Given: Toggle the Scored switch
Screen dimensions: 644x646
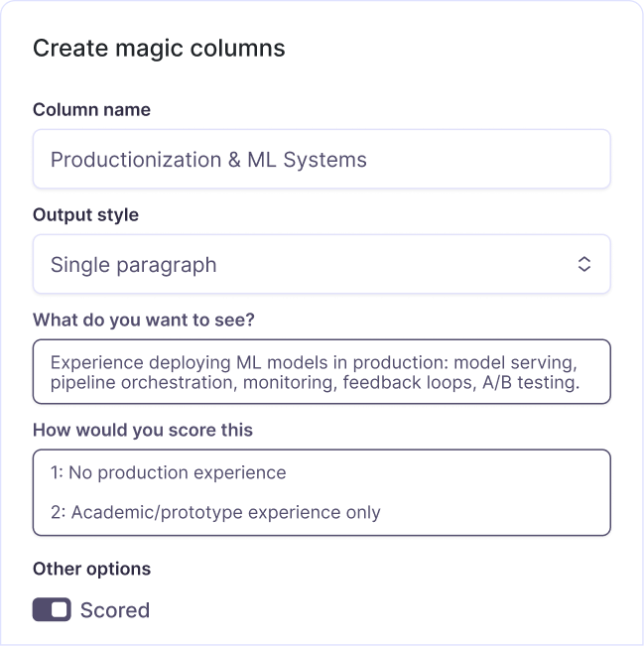Looking at the screenshot, I should pyautogui.click(x=52, y=609).
